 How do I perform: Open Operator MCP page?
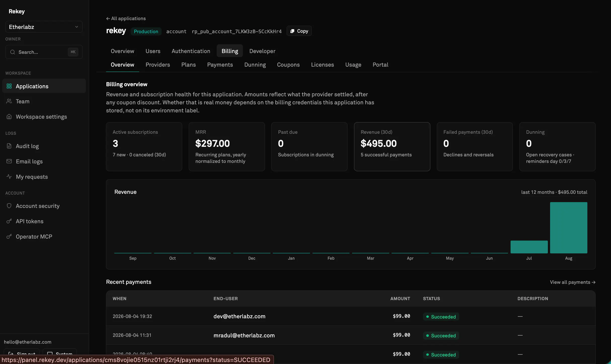44,236
